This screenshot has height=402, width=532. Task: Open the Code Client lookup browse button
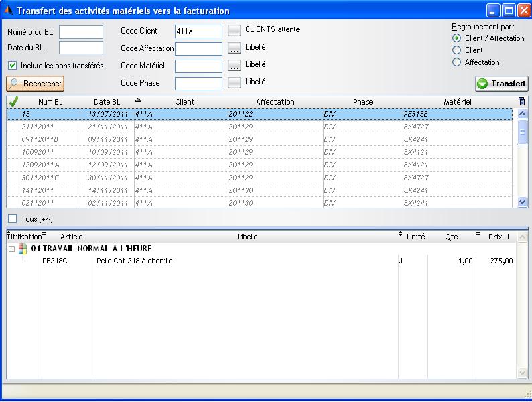(234, 31)
